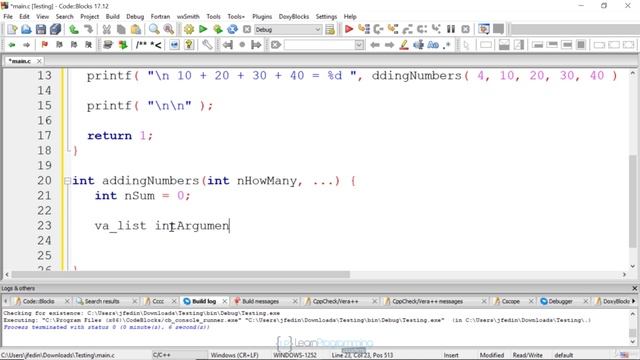Open the Debug menu
This screenshot has width=640, height=360.
(135, 16)
